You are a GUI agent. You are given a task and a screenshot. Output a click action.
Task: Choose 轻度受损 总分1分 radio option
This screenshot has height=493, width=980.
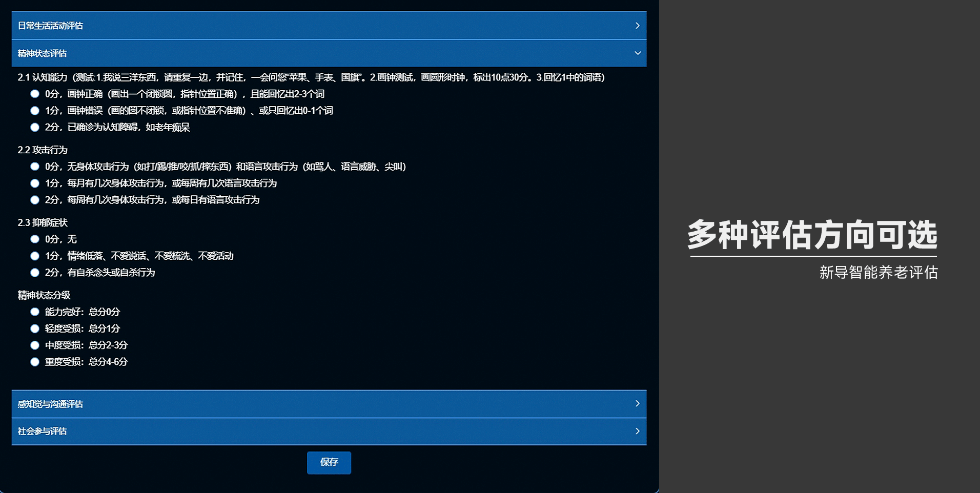35,328
